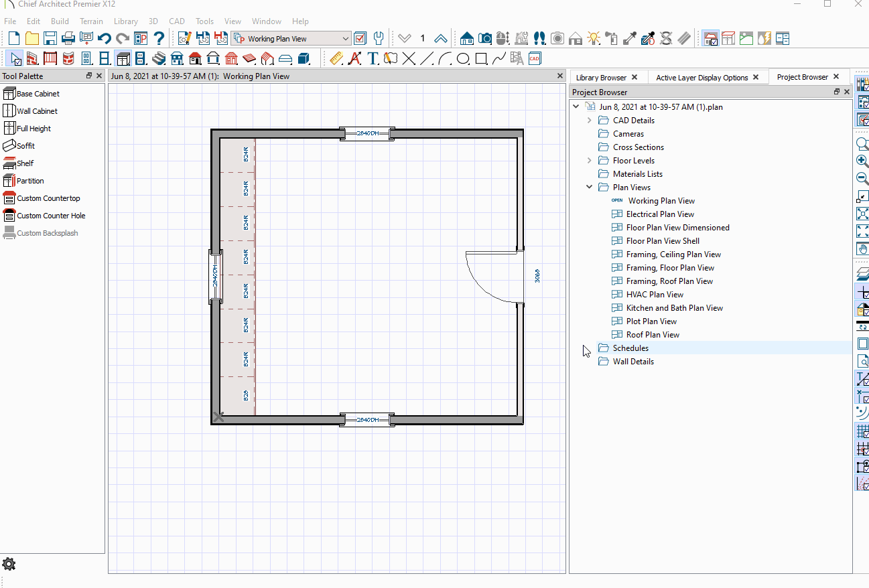Screen dimensions: 869x588
Task: Select the Circle drawing tool
Action: (x=463, y=59)
